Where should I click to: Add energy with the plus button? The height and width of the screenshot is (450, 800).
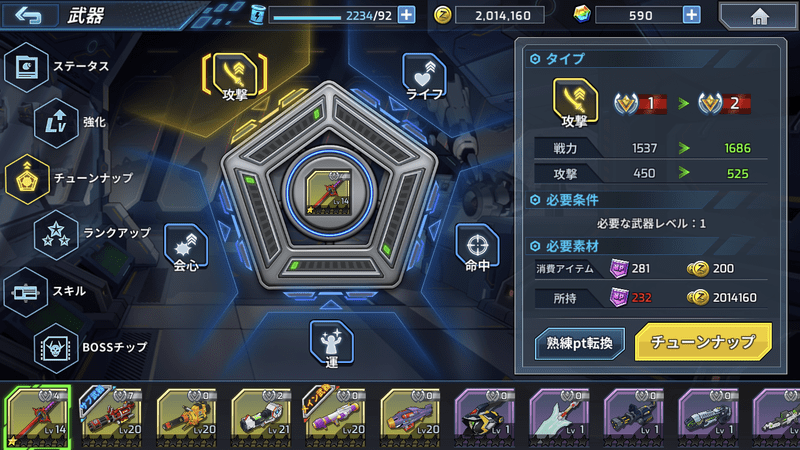click(406, 15)
